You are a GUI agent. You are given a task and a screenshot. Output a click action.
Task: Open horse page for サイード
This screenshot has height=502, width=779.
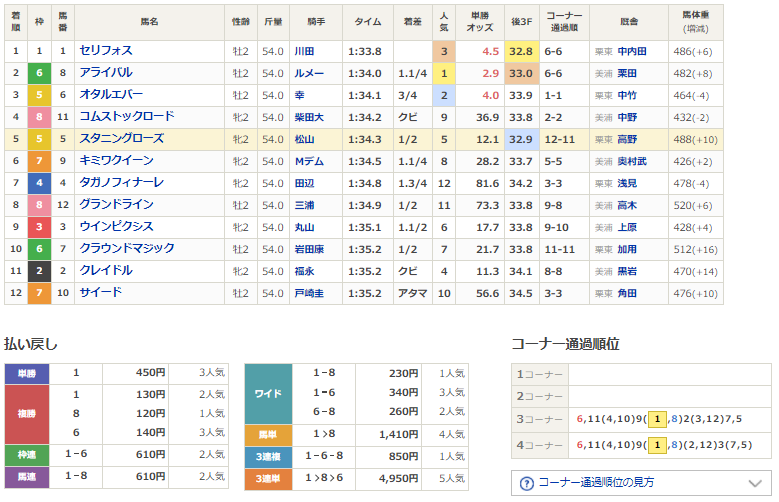pos(100,292)
